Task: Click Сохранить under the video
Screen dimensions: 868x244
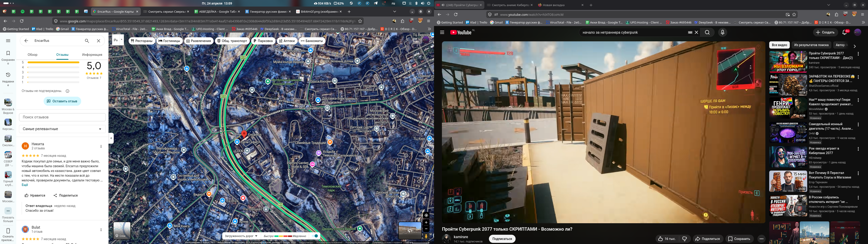Action: point(739,239)
